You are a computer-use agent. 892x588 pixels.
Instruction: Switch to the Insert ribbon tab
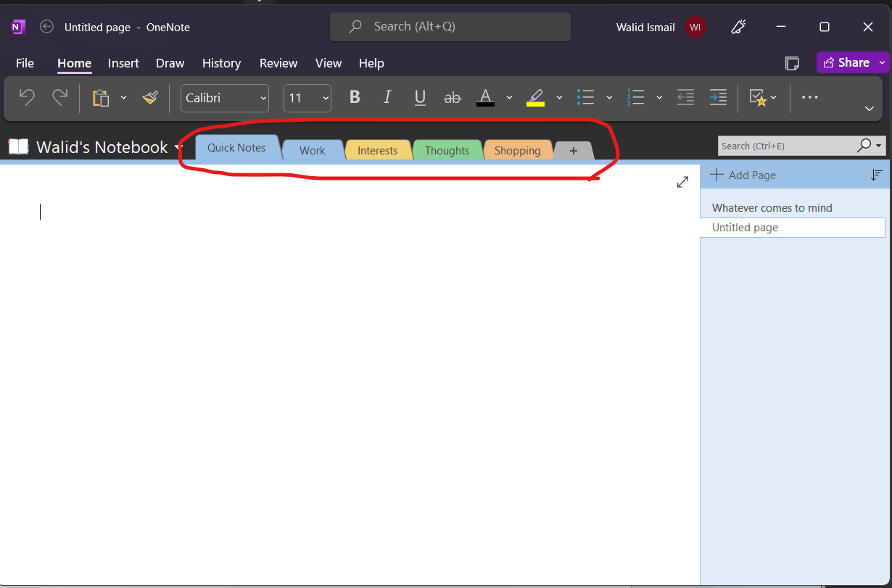pyautogui.click(x=123, y=63)
